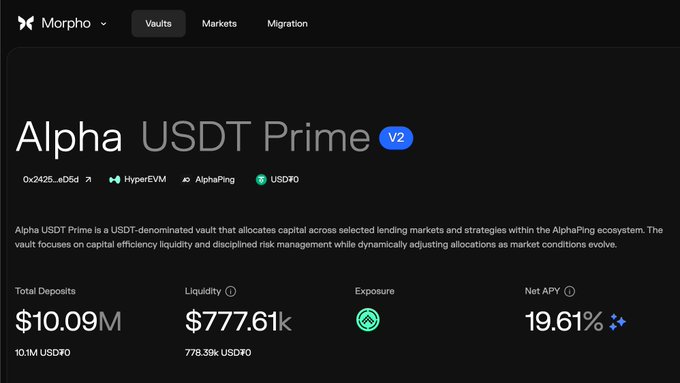This screenshot has height=383, width=680.
Task: Click the 778.39k USD₮0 liquidity amount
Action: coord(218,353)
